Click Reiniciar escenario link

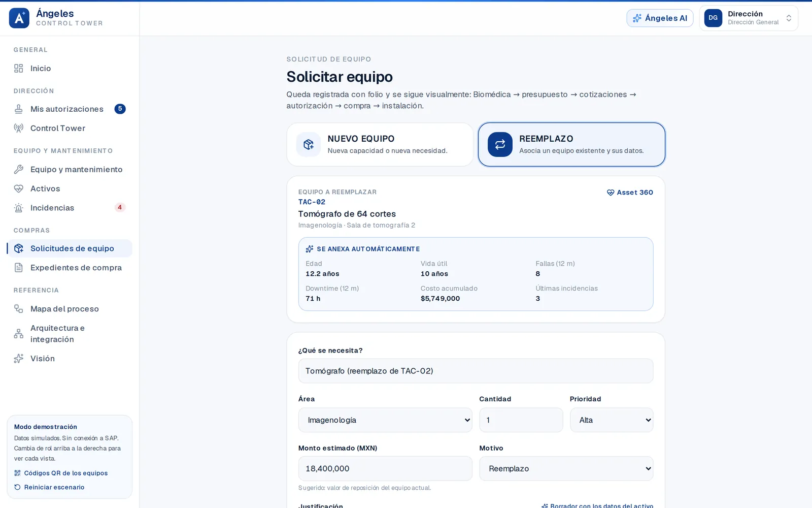pyautogui.click(x=49, y=488)
